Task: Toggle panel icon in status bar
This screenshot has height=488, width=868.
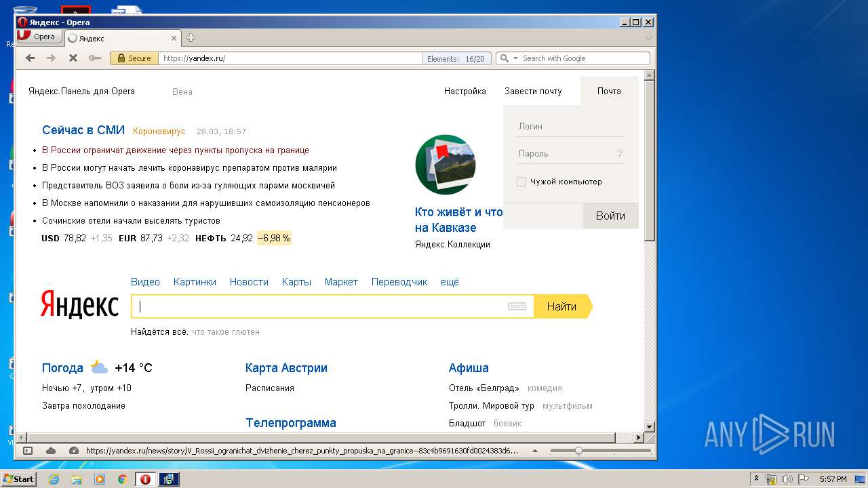Action: point(28,451)
